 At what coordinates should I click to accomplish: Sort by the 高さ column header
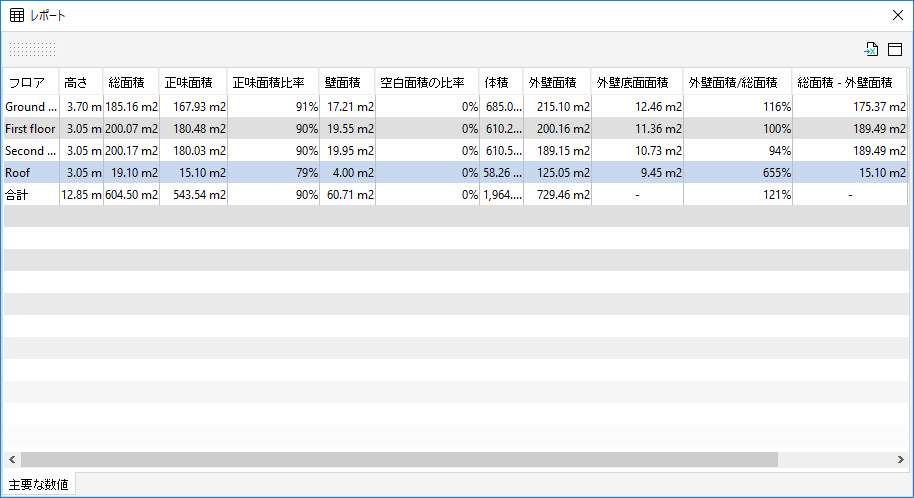81,83
